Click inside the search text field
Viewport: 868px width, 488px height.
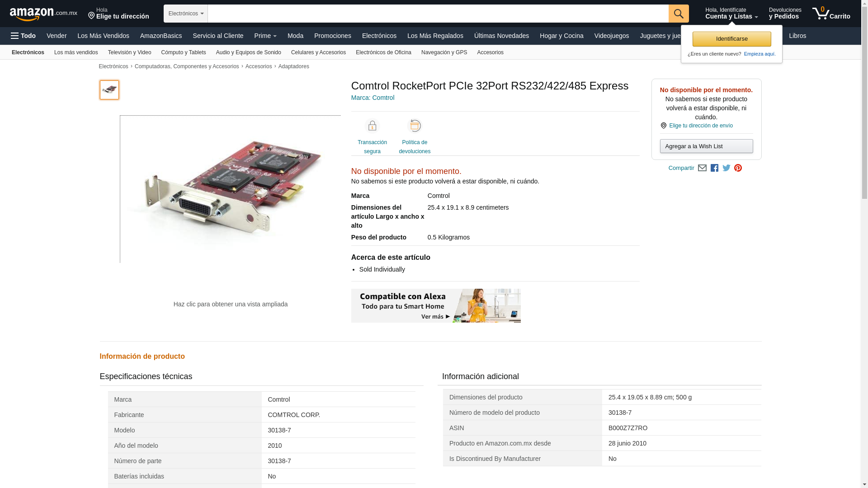pyautogui.click(x=438, y=14)
